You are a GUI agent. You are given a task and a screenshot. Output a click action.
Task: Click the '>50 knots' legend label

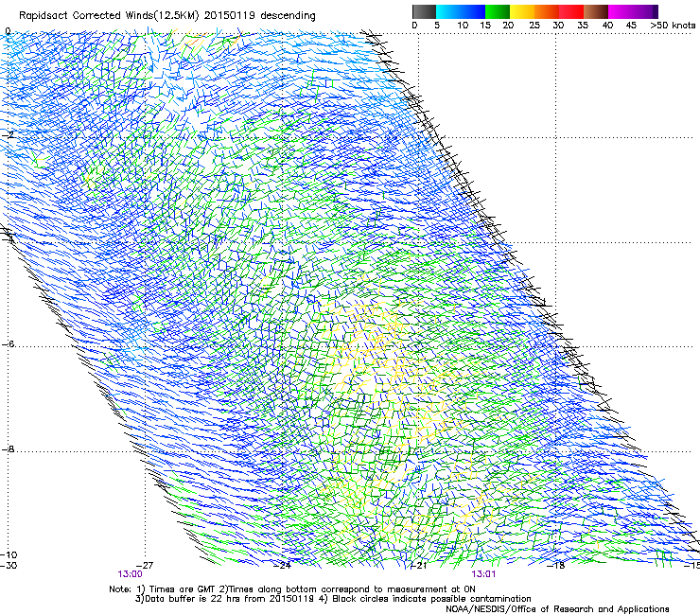coord(673,26)
